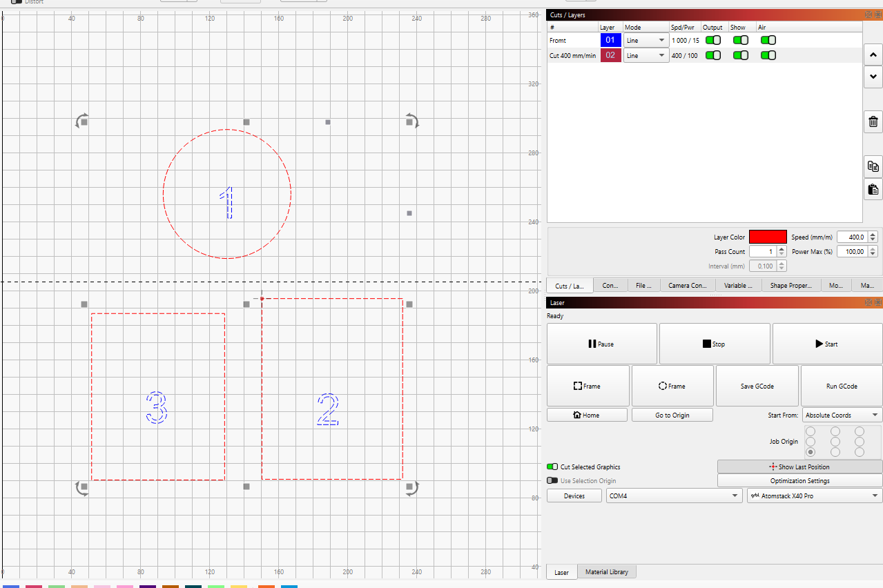This screenshot has width=883, height=588.
Task: Copy layer settings using the copy icon
Action: 873,166
